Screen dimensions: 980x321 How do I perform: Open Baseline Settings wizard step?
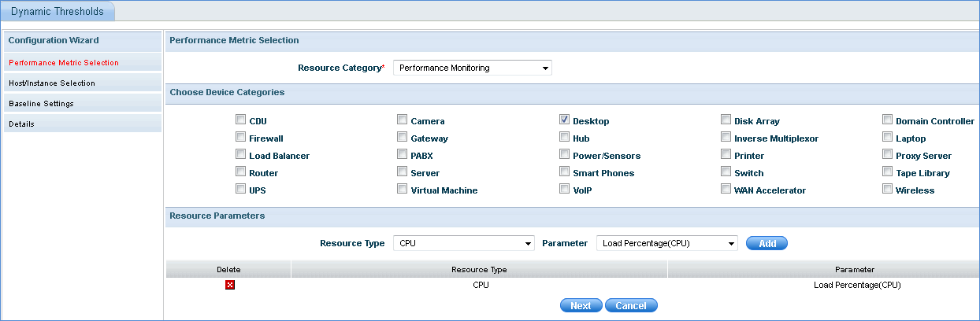click(41, 103)
